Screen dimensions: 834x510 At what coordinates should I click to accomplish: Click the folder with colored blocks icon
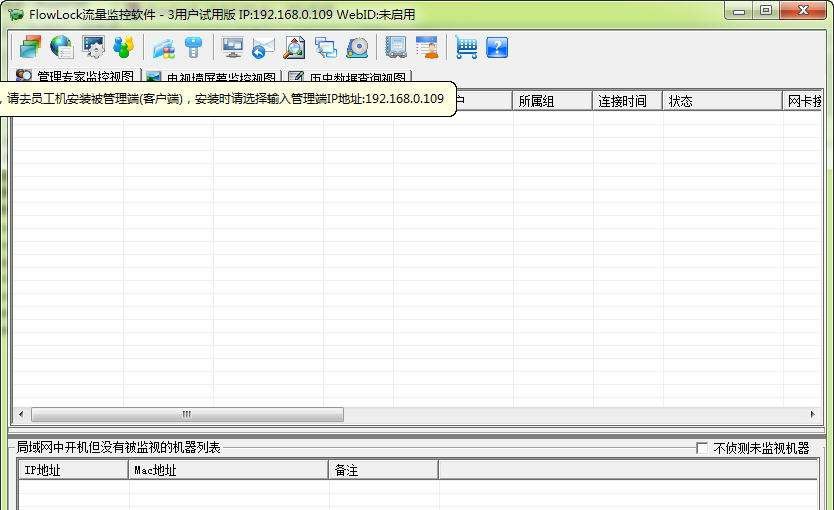pyautogui.click(x=164, y=47)
